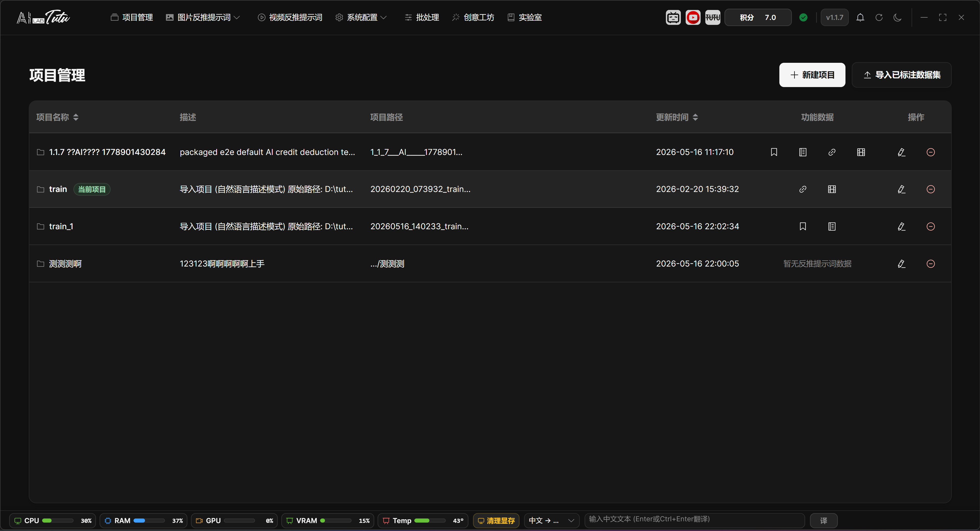Screen dimensions: 980x531
Task: Click the 新建项目 button
Action: click(x=812, y=75)
